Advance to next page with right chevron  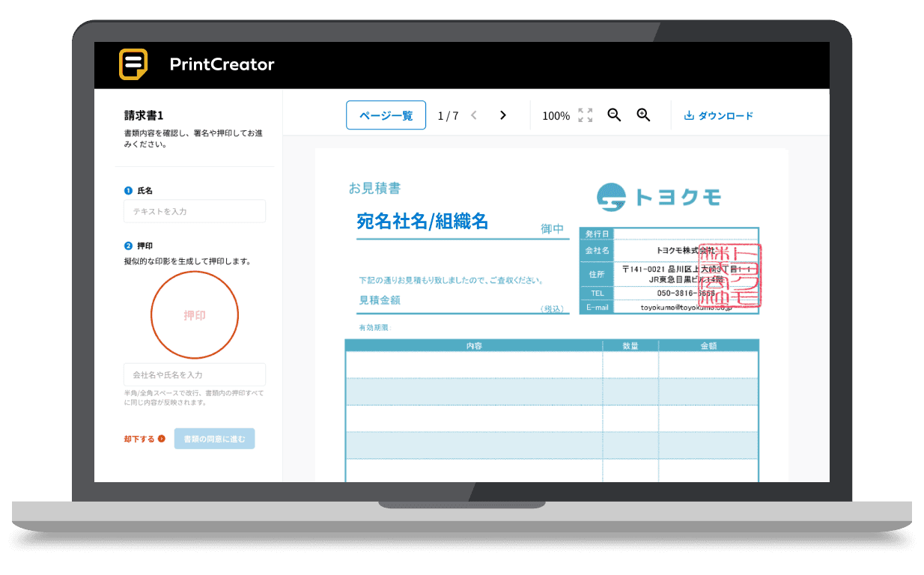point(503,115)
